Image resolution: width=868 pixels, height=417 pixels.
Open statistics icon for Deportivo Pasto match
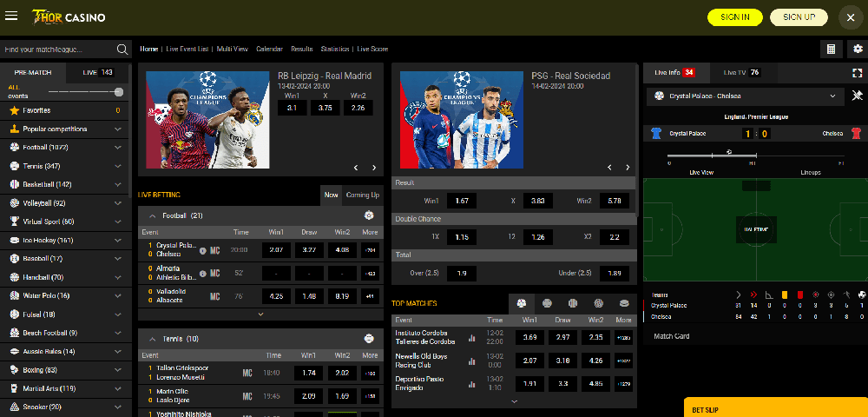coord(472,384)
